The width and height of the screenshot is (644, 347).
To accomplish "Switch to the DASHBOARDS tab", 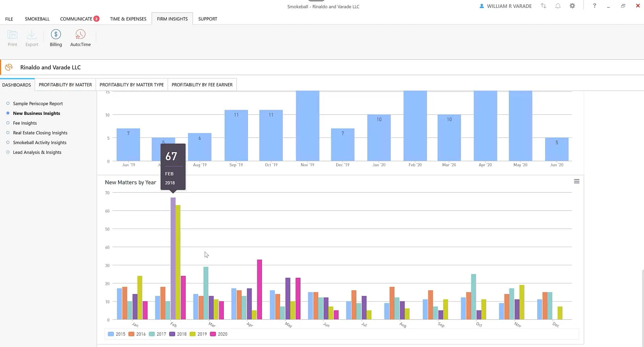I will (17, 85).
